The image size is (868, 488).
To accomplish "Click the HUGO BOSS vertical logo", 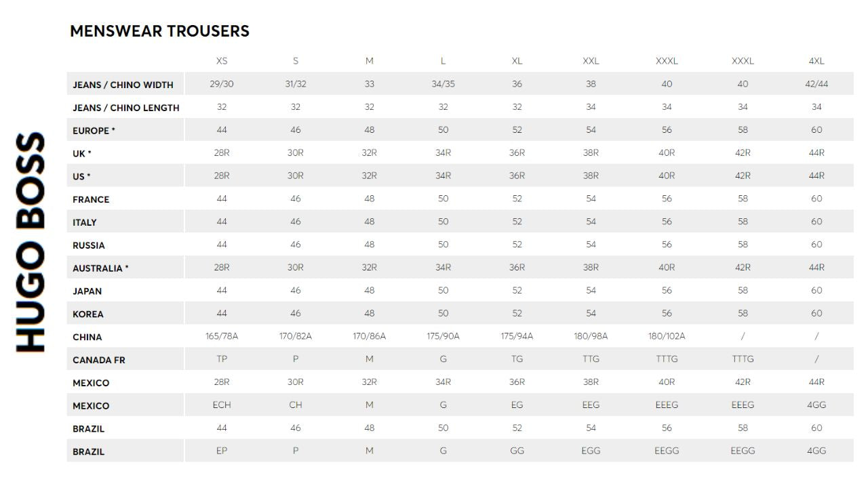I will 31,242.
